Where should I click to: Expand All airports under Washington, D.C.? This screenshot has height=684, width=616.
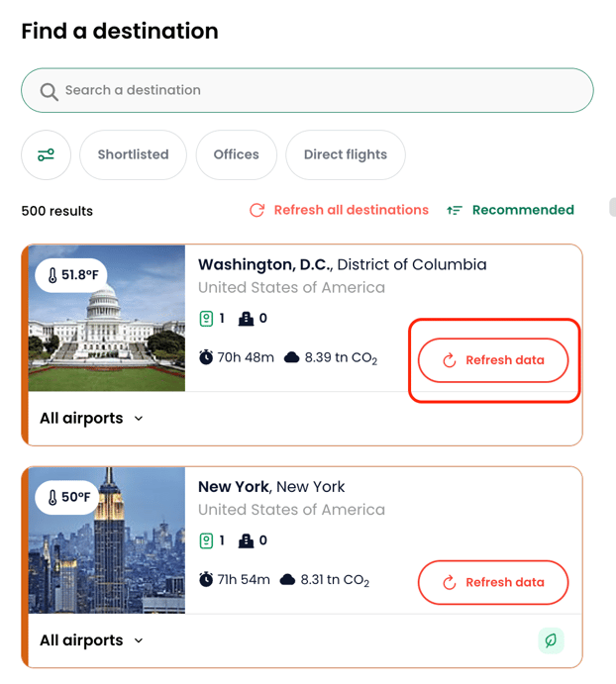click(91, 419)
